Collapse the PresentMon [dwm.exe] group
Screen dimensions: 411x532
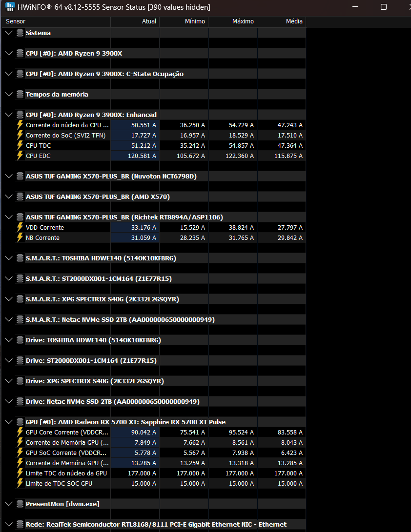coord(9,504)
